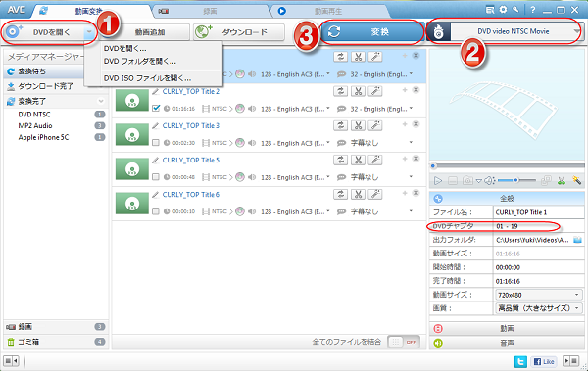The image size is (588, 371).
Task: Choose DVD ISO ファイルを開く... menu entry
Action: pos(147,78)
